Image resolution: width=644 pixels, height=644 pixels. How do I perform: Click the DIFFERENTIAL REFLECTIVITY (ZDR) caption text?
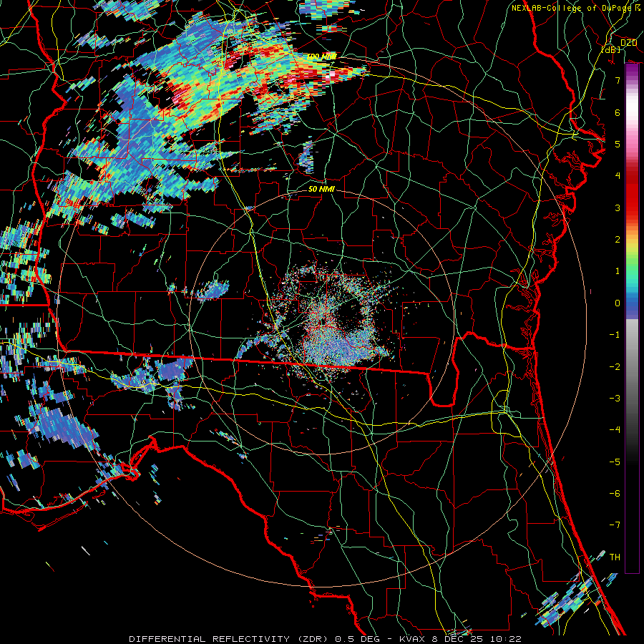click(x=228, y=639)
